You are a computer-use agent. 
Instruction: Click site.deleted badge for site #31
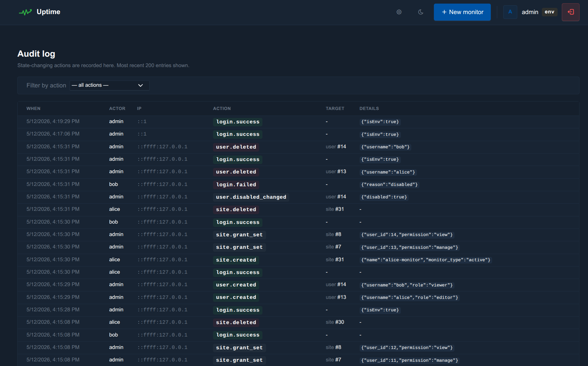point(236,210)
